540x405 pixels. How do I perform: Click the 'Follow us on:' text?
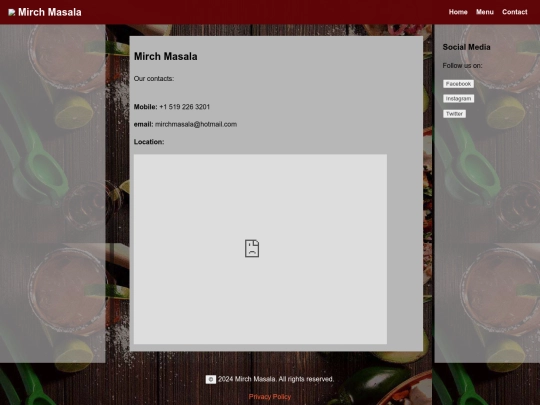point(462,65)
